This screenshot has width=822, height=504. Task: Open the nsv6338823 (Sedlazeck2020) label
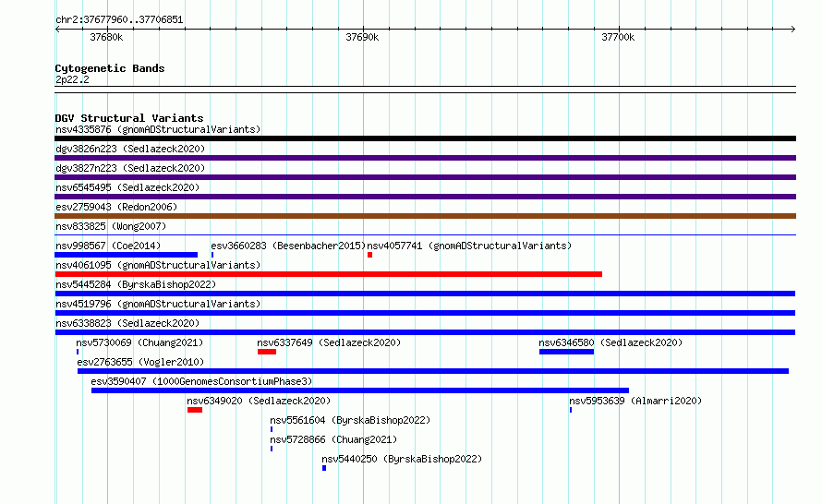coord(127,323)
